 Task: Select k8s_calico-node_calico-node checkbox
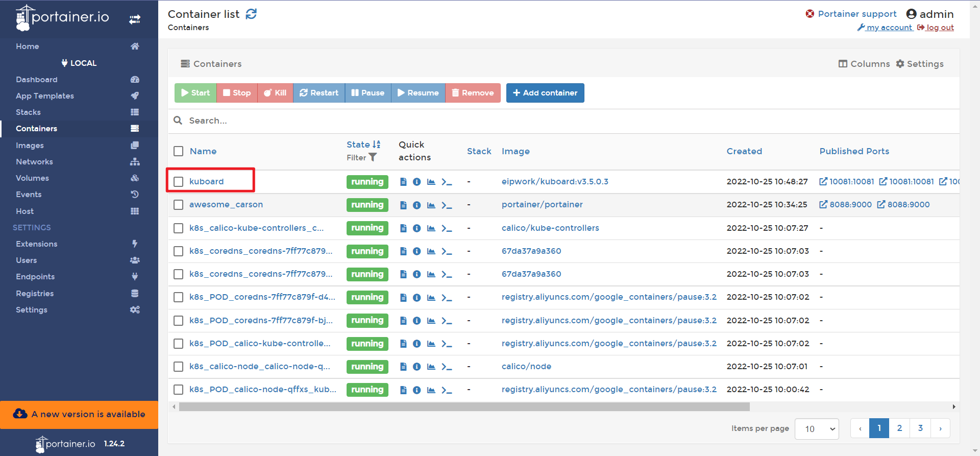coord(178,367)
